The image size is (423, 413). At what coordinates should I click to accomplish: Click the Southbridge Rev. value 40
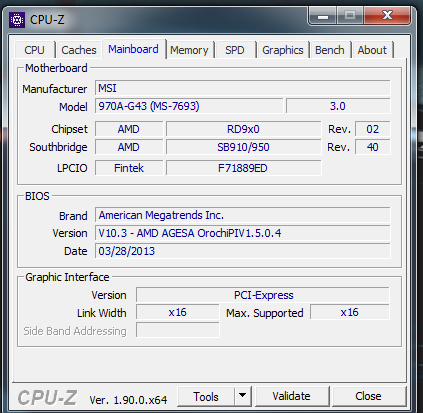pyautogui.click(x=373, y=147)
